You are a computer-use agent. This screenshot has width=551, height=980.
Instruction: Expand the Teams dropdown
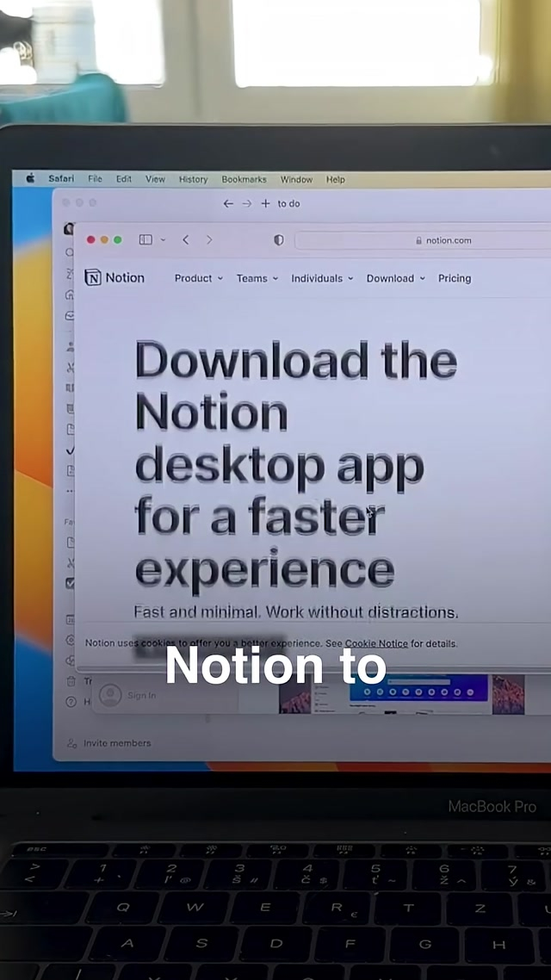(257, 279)
